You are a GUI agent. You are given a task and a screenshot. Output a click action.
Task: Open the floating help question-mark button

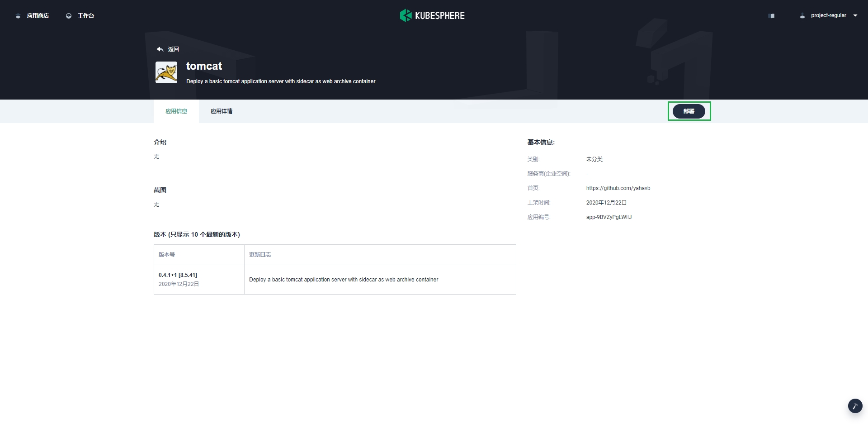[854, 406]
